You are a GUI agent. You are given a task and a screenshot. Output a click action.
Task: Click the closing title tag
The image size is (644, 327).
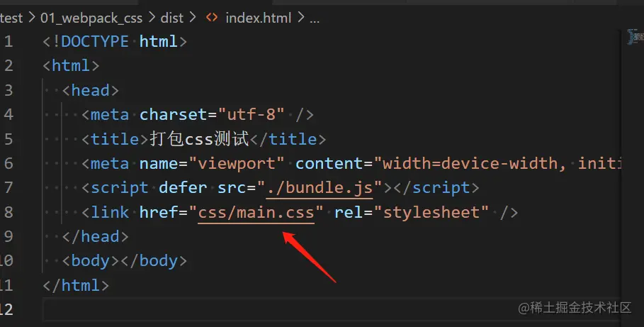click(x=288, y=139)
